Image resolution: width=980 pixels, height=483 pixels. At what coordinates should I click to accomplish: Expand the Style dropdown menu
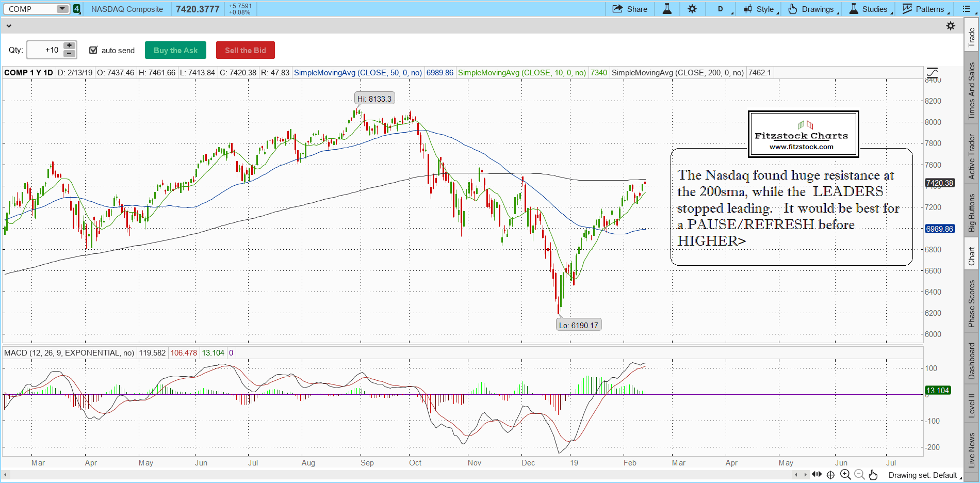(x=761, y=9)
